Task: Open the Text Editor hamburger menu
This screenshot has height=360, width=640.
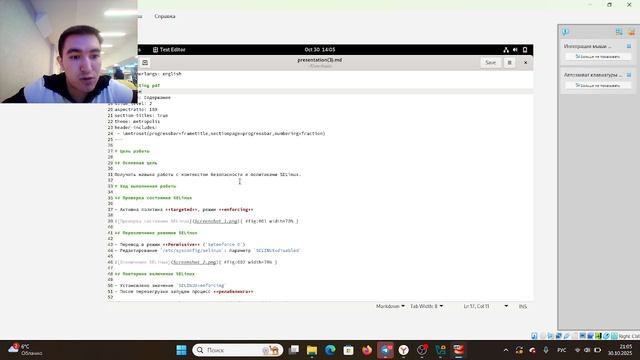Action: 509,62
